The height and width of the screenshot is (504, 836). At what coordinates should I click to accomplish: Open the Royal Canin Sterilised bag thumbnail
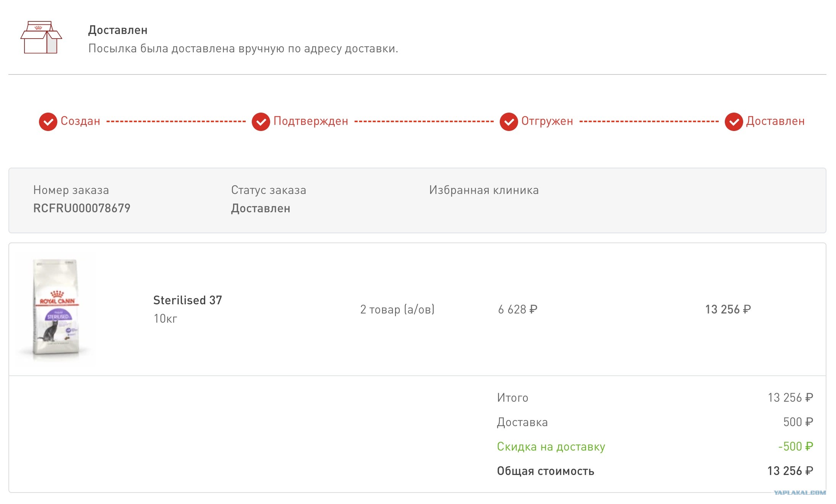56,308
